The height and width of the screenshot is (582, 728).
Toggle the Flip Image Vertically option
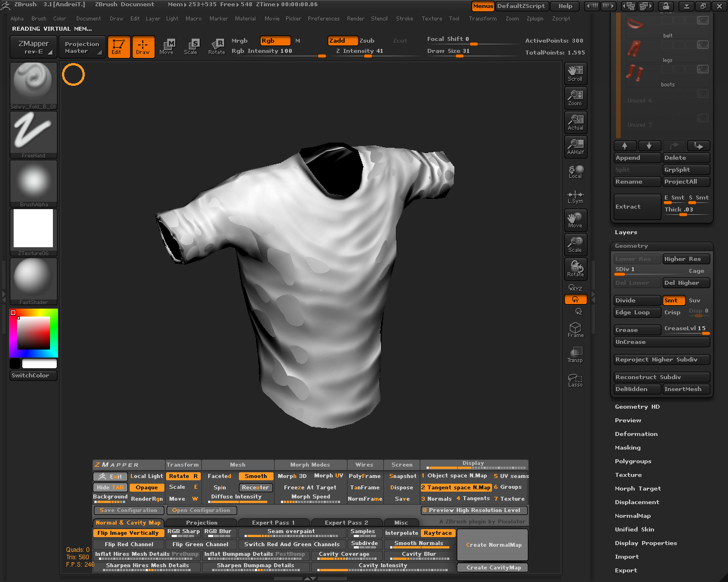[128, 533]
